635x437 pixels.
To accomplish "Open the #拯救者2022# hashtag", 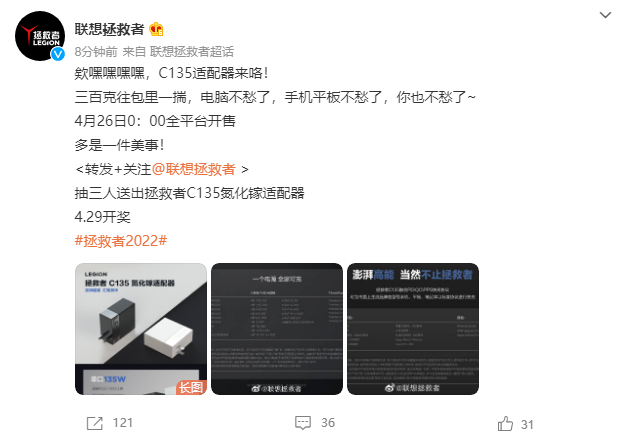I will [121, 241].
